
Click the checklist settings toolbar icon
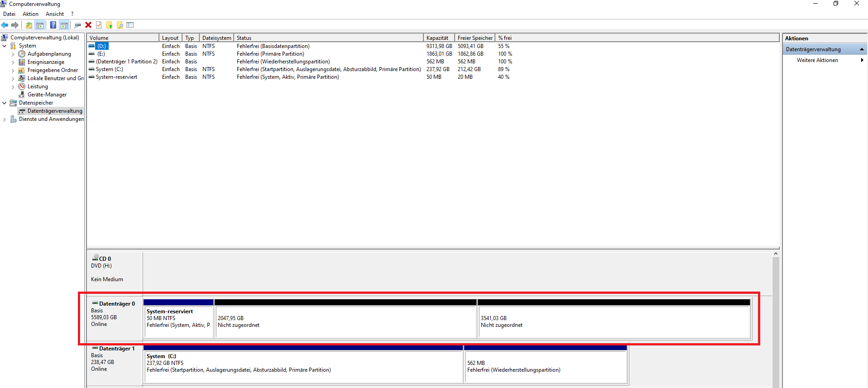[130, 25]
